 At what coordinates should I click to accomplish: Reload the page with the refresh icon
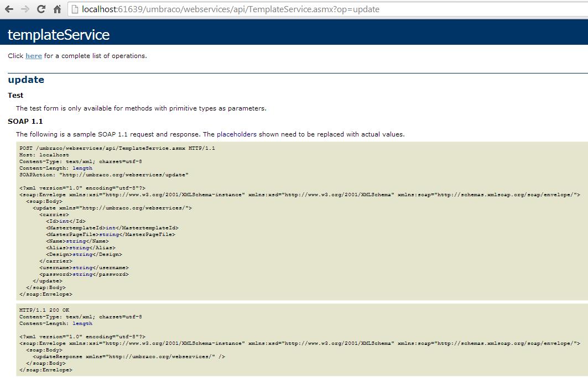click(41, 9)
